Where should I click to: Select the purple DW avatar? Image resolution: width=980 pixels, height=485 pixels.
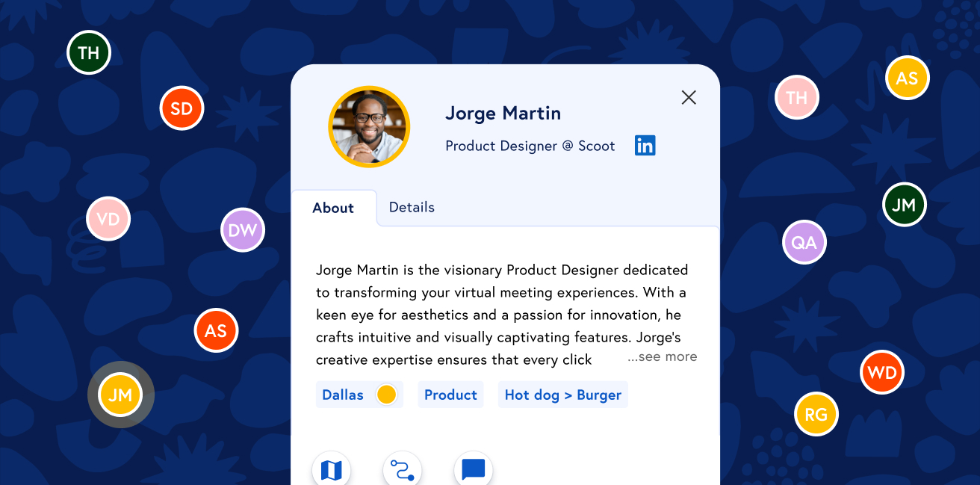[x=243, y=230]
